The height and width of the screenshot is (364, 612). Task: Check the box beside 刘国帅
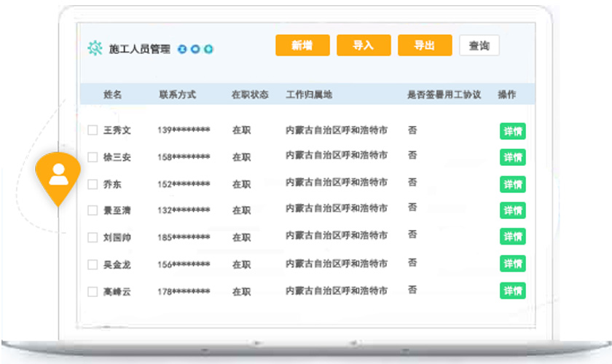click(x=93, y=237)
